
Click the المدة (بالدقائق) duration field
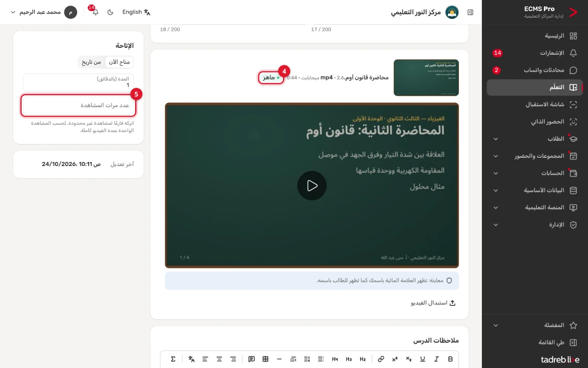[79, 83]
